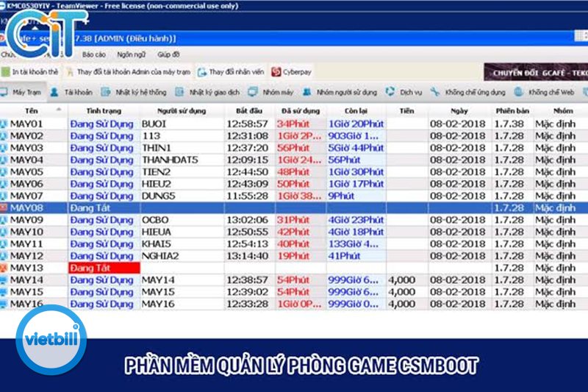Click the Tài khoản user icon
The image size is (588, 392).
click(x=54, y=92)
